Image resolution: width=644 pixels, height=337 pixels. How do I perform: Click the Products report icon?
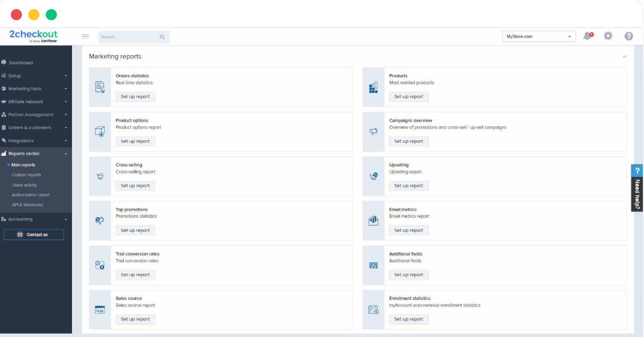point(373,87)
